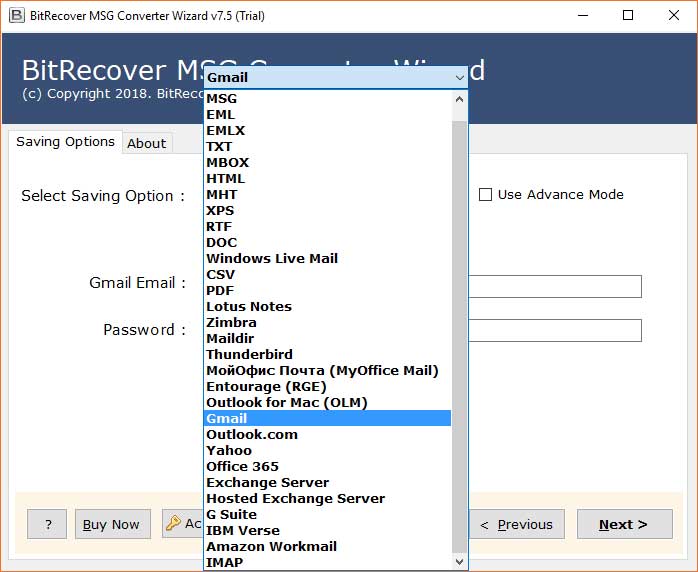The image size is (698, 572).
Task: Collapse the Gmail saving option combo box
Action: (x=336, y=77)
